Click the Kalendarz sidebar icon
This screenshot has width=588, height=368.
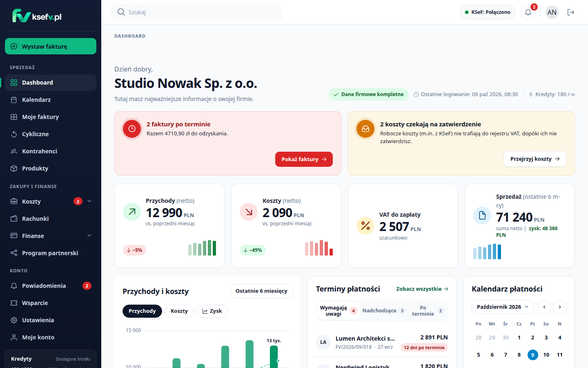click(x=14, y=100)
